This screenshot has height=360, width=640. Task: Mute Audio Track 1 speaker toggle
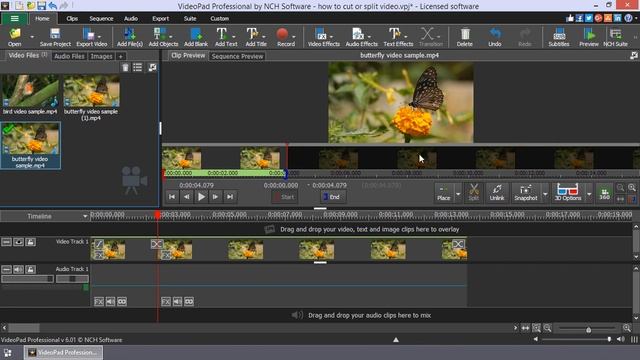18,269
